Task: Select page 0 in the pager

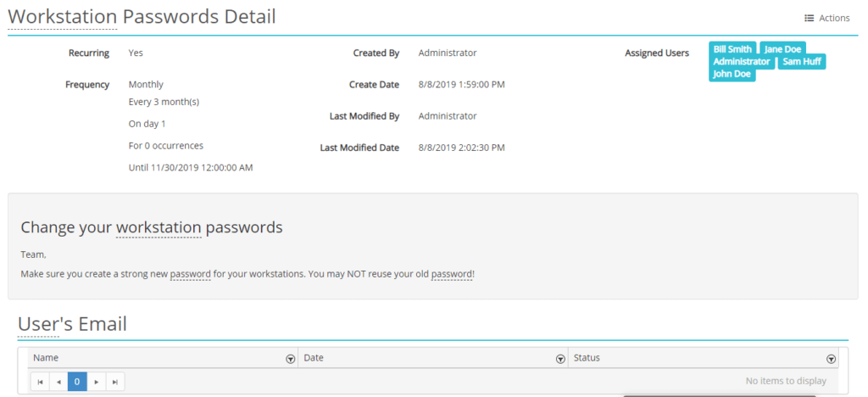Action: pos(77,382)
